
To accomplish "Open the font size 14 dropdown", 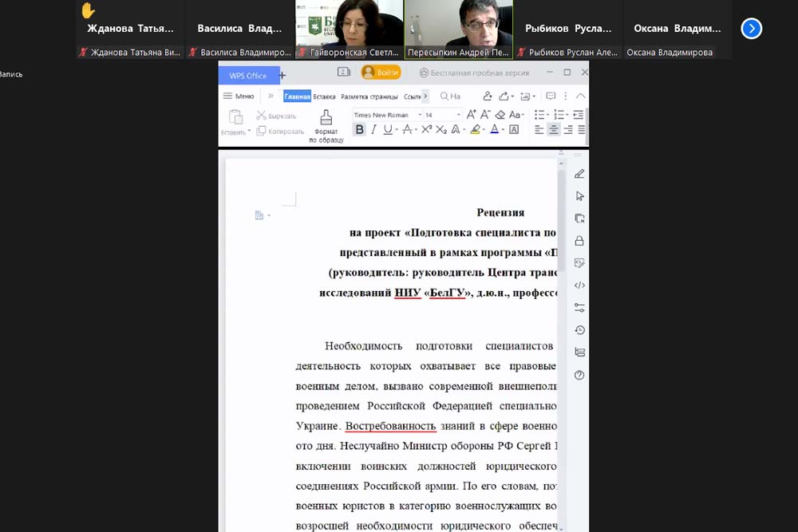I will pyautogui.click(x=441, y=115).
